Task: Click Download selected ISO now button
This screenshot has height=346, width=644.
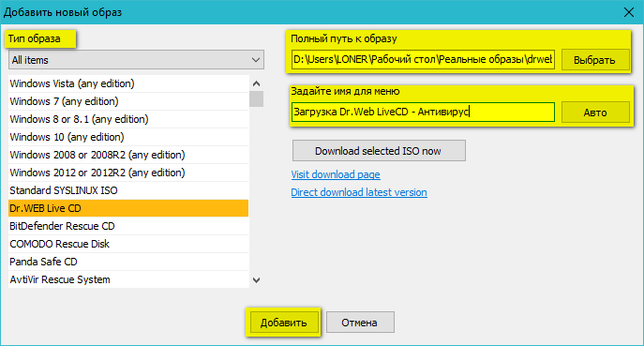Action: point(379,151)
